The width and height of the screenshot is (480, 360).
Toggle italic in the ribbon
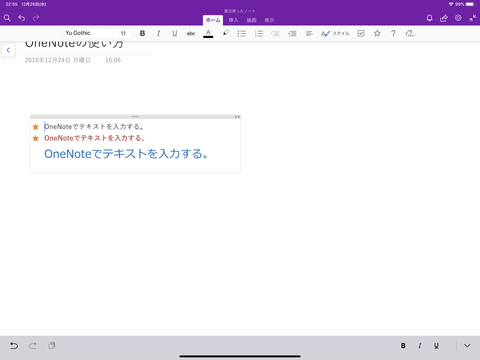pos(158,33)
